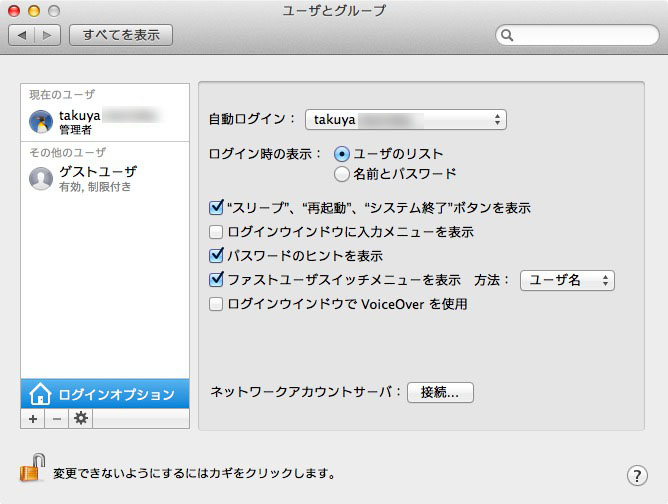Remove user with minus button

point(57,419)
